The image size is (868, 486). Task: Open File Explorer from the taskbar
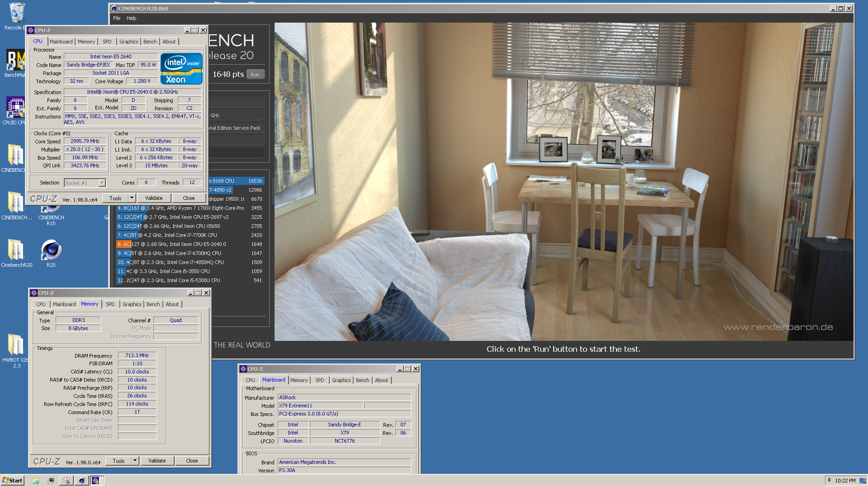36,481
